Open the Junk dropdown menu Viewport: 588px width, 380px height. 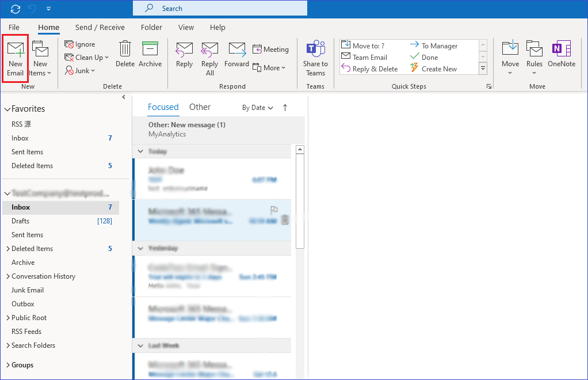pyautogui.click(x=80, y=71)
